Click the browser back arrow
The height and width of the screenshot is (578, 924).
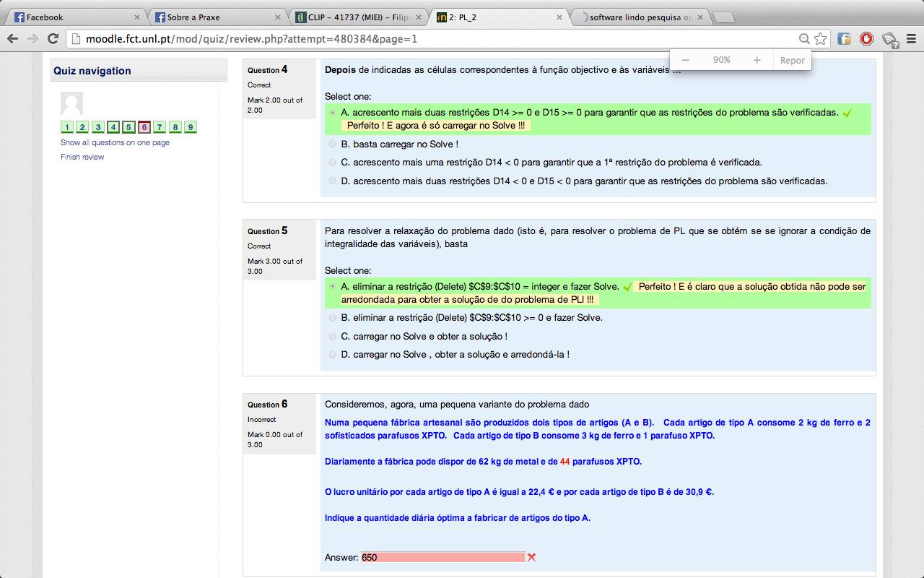tap(12, 39)
